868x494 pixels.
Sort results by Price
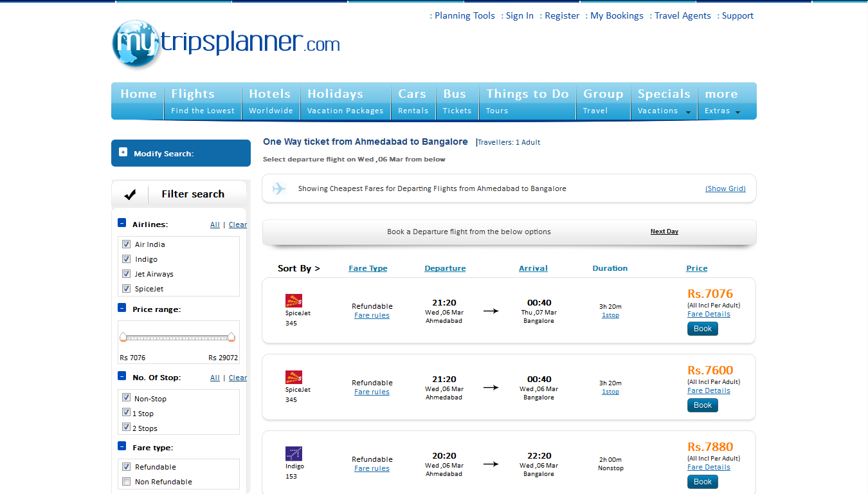[x=696, y=268]
